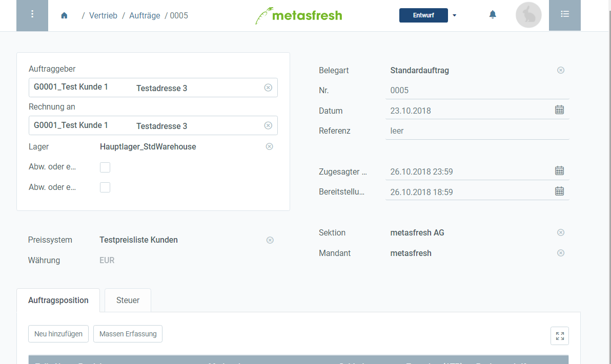Open the sidebar list icon top right
This screenshot has height=364, width=611.
pyautogui.click(x=565, y=15)
